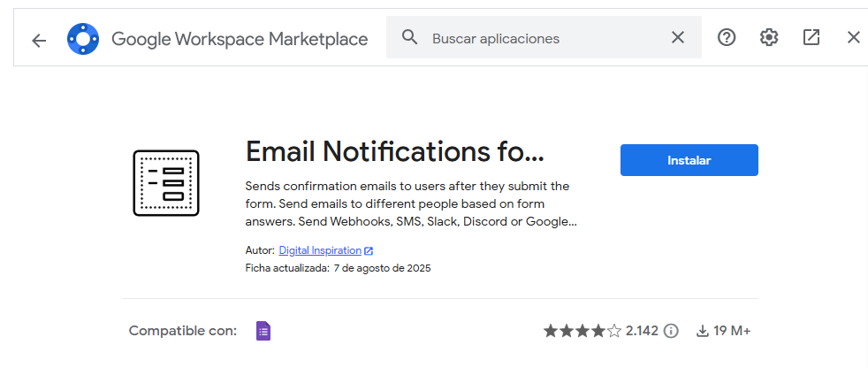868x368 pixels.
Task: Open the settings gear icon
Action: click(769, 38)
